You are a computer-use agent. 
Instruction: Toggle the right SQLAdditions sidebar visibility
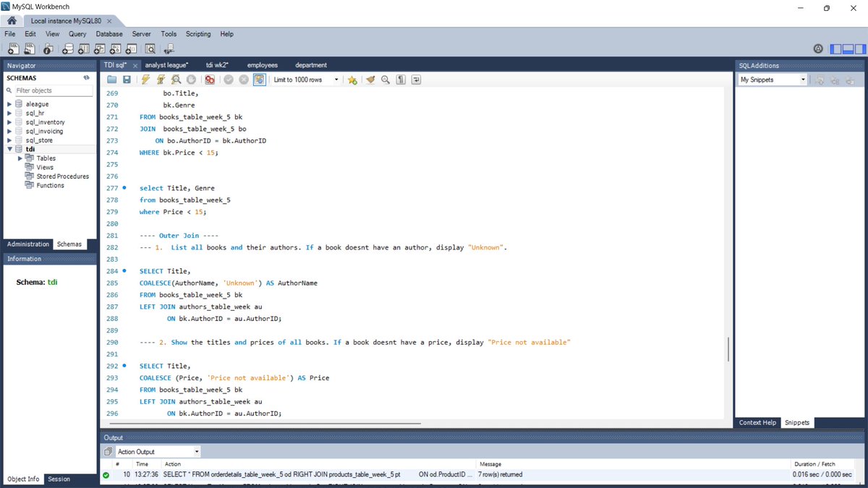tap(859, 49)
